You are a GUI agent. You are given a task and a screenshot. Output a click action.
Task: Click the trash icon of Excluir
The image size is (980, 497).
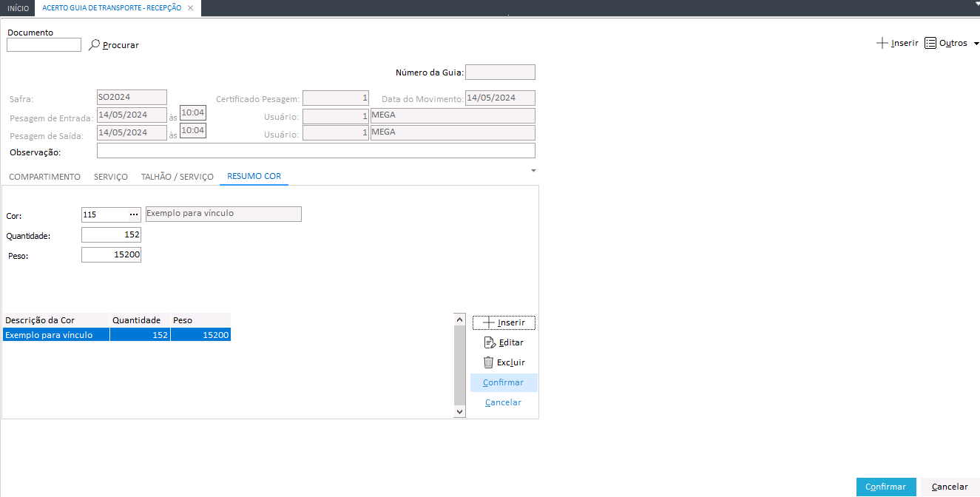[x=488, y=362]
